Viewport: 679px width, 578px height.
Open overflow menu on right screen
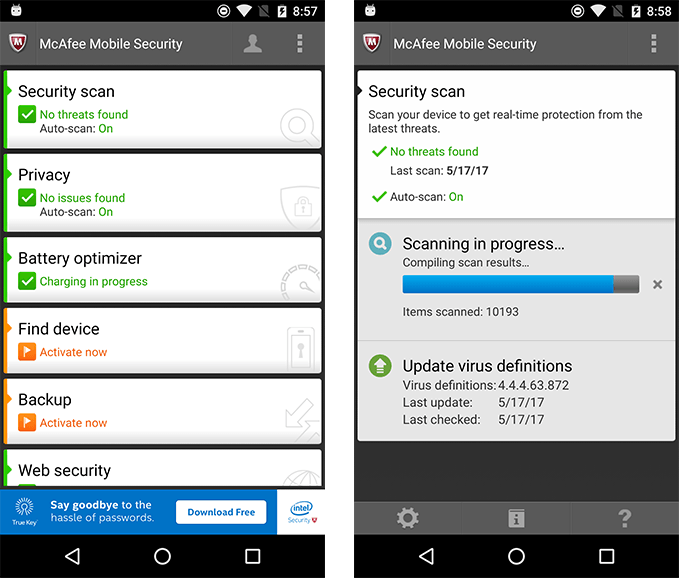[x=653, y=44]
